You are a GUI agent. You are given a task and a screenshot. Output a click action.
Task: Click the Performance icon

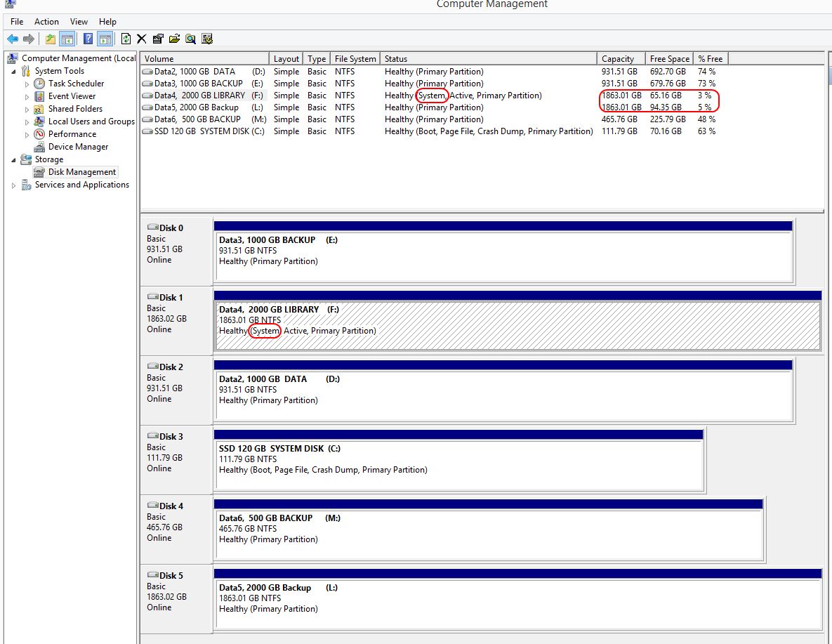39,134
